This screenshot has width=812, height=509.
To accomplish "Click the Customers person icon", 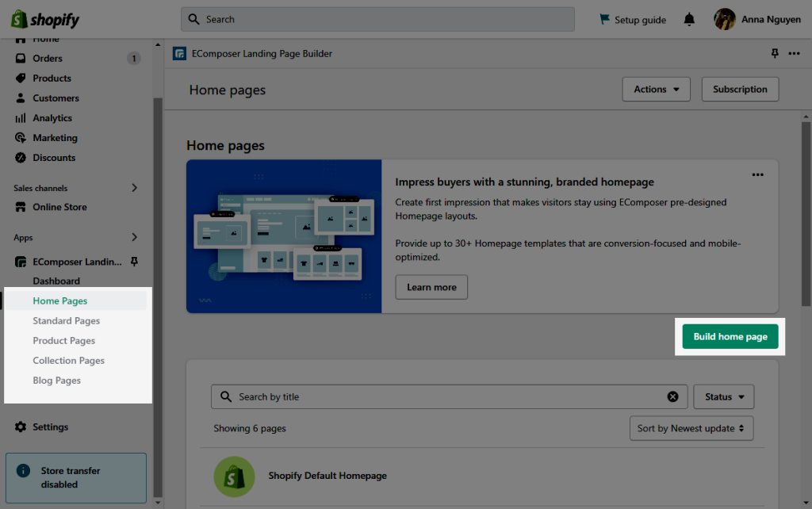I will 20,98.
